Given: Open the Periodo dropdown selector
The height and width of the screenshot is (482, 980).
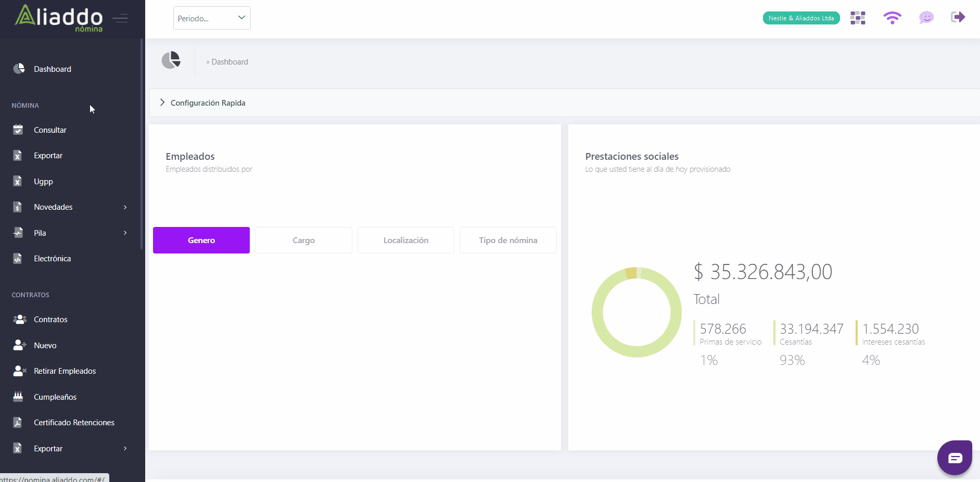Looking at the screenshot, I should pyautogui.click(x=212, y=18).
